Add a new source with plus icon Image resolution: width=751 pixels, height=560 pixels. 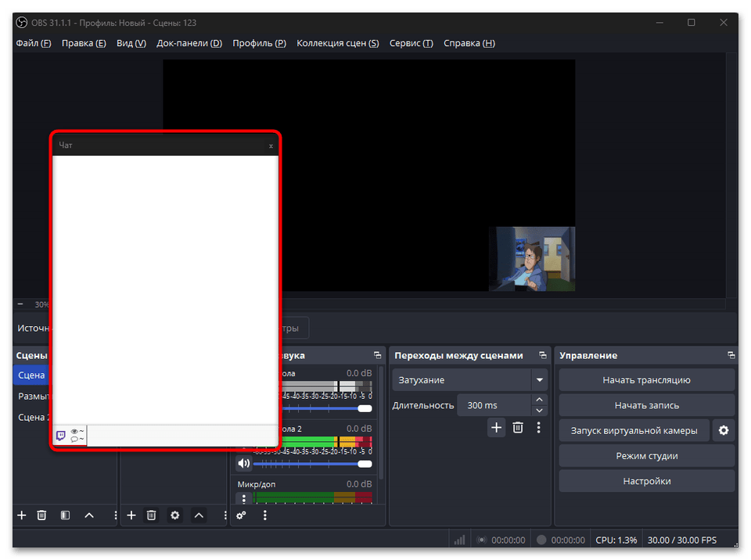(x=131, y=515)
